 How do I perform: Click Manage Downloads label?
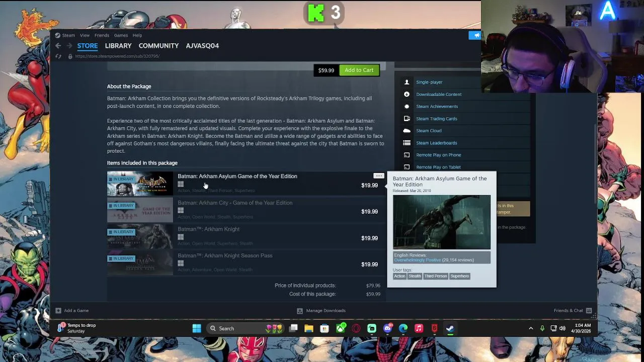coord(326,311)
